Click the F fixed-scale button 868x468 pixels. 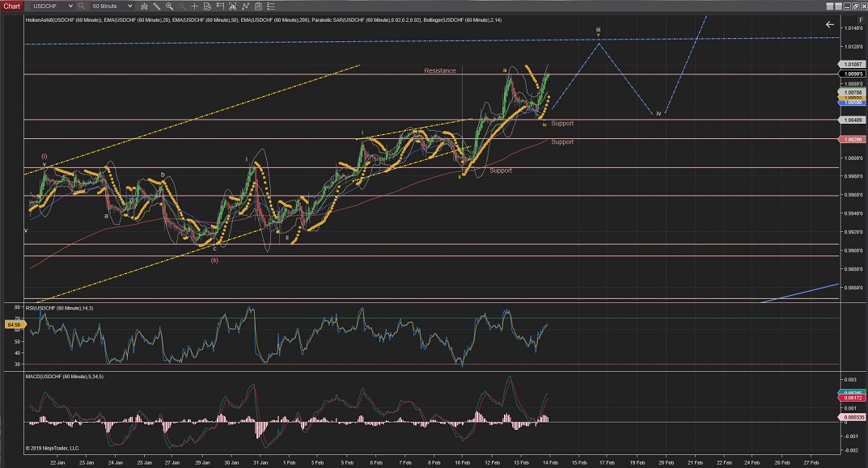tap(862, 20)
